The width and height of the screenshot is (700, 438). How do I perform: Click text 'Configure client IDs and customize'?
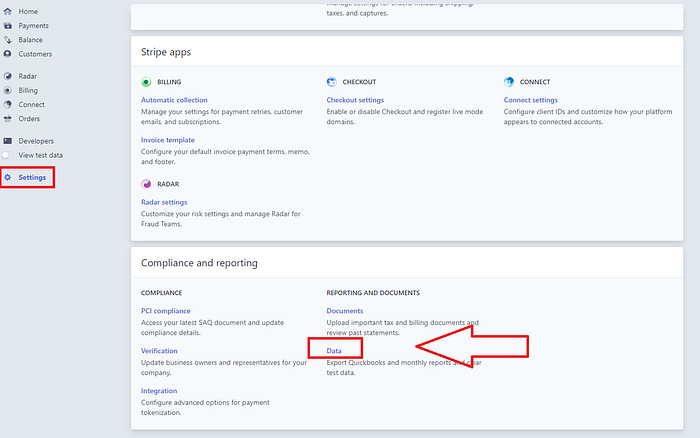[x=559, y=112]
